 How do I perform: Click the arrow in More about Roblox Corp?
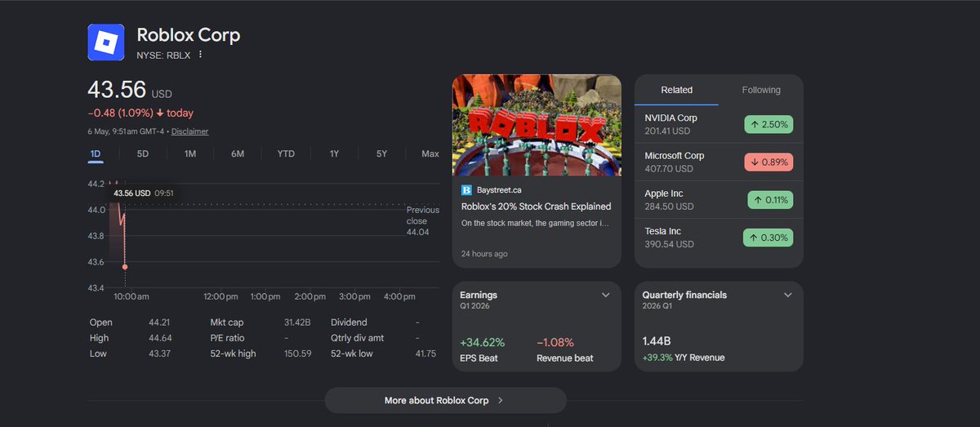click(501, 401)
